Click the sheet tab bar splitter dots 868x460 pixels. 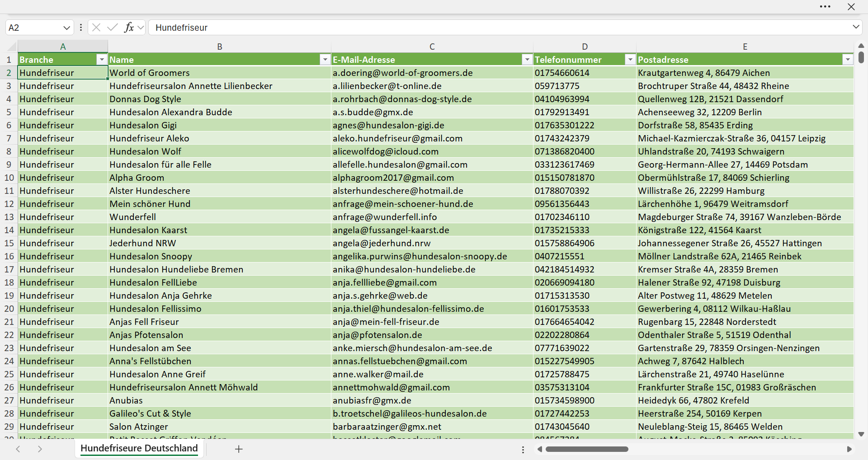[x=523, y=450]
